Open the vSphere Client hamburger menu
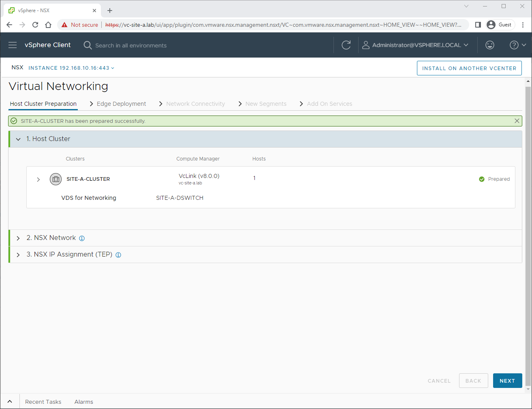532x409 pixels. coord(13,45)
